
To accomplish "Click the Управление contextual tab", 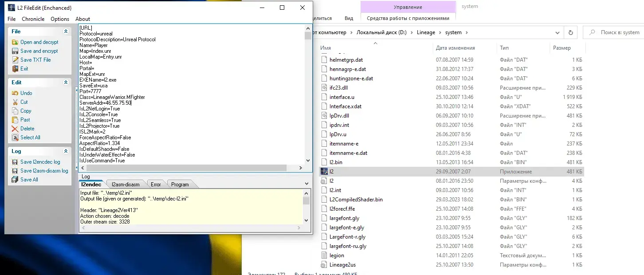I will pos(408,7).
